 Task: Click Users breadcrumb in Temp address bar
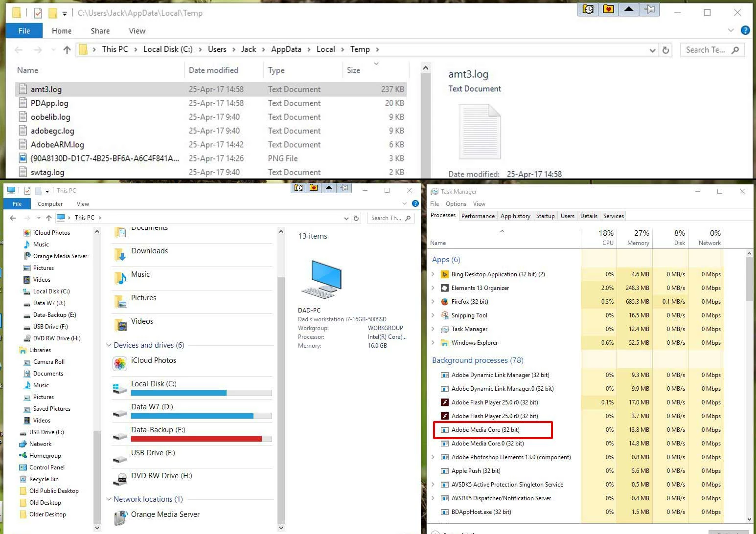[217, 49]
